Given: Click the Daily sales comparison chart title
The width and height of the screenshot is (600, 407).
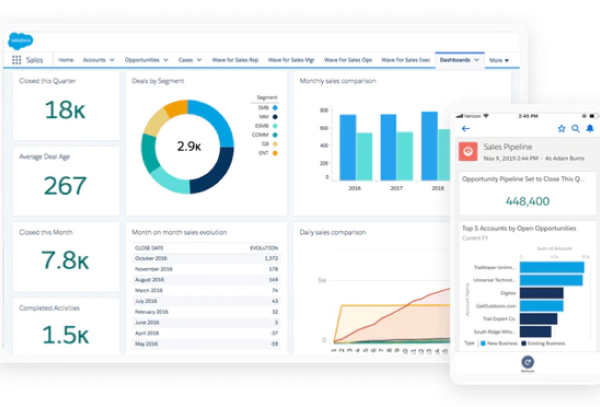Looking at the screenshot, I should [333, 233].
